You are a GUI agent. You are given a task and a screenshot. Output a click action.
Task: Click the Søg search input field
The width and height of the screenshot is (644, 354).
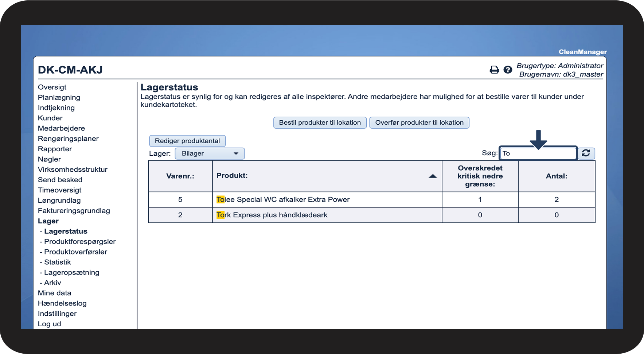pyautogui.click(x=538, y=153)
